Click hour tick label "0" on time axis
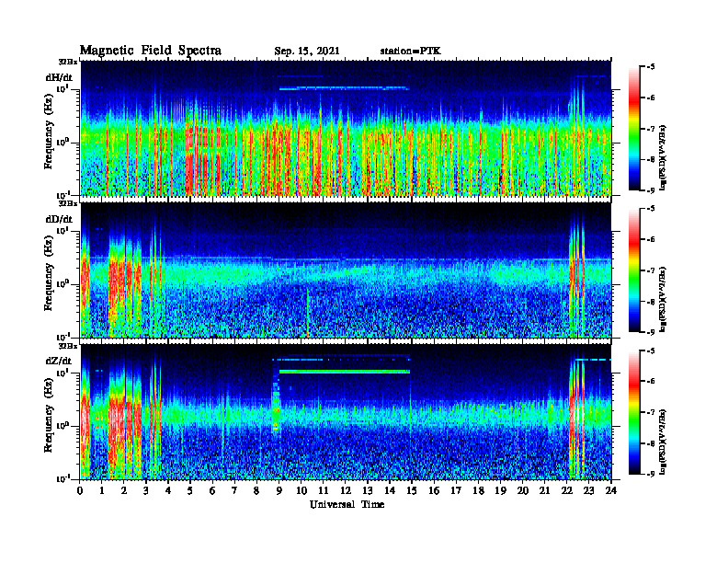This screenshot has height=563, width=728. click(80, 491)
